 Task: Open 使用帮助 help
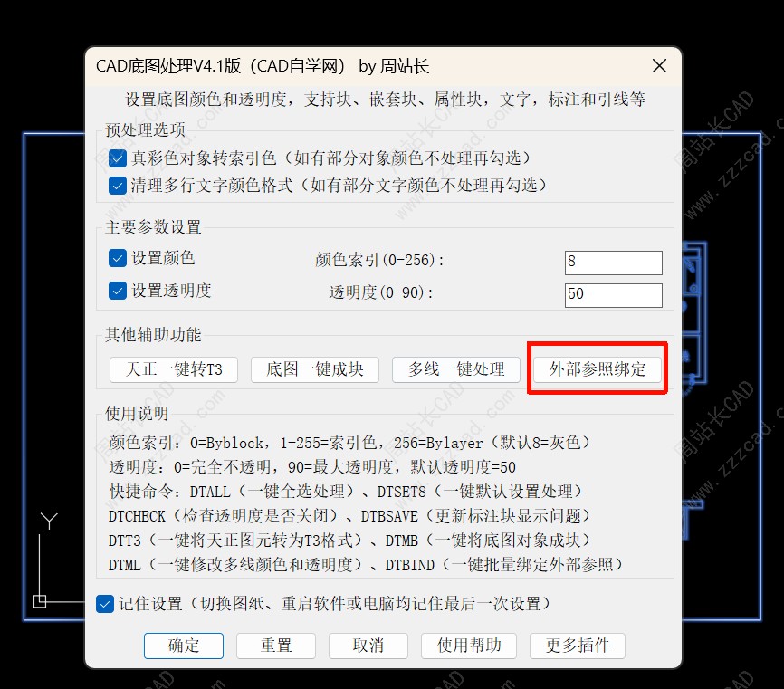click(x=469, y=646)
